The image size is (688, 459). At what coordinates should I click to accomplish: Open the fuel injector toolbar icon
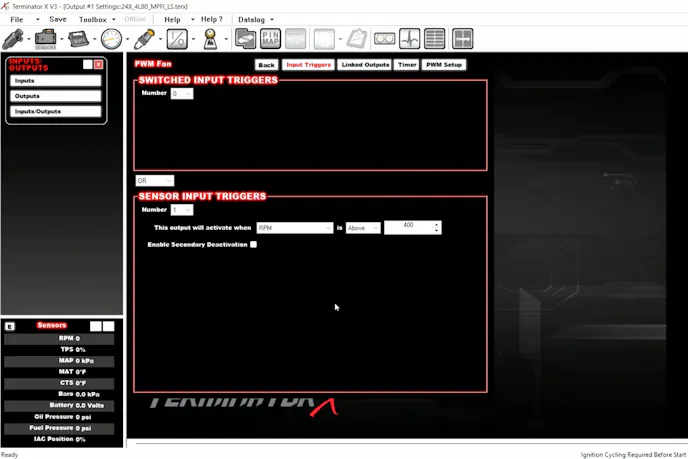[x=13, y=39]
